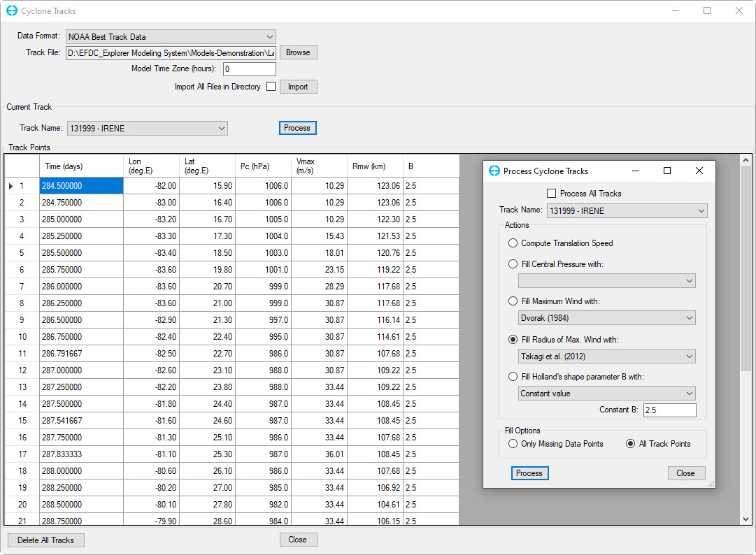Select Compute Translation Speed option

tap(513, 243)
